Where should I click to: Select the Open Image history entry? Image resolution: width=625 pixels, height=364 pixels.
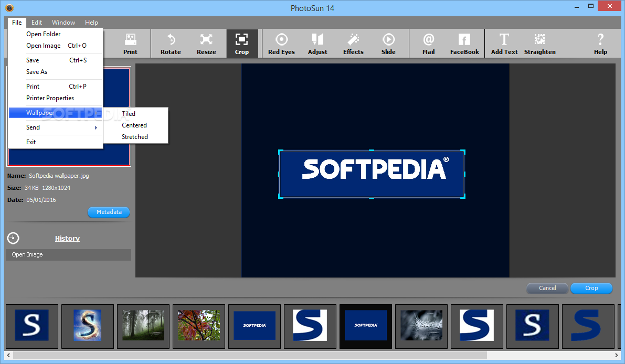click(68, 255)
